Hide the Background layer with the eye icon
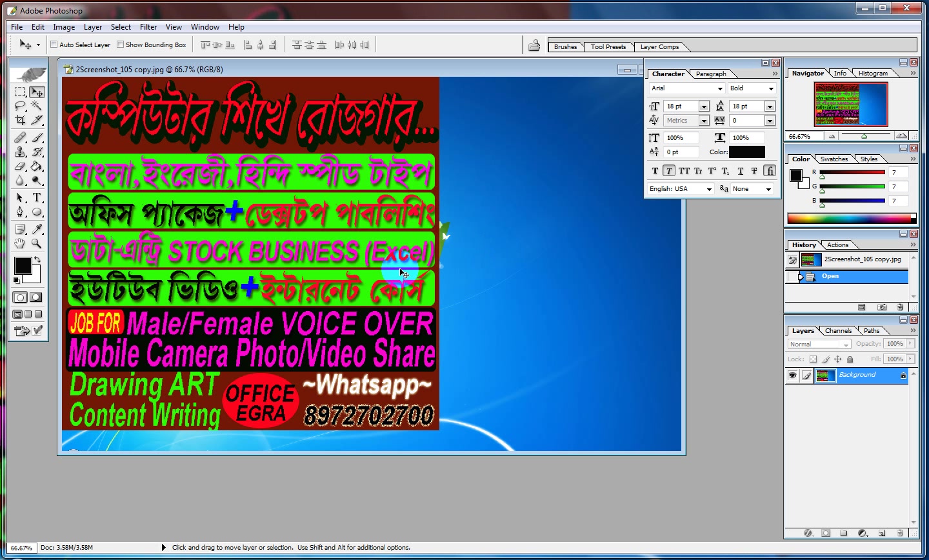The width and height of the screenshot is (929, 560). click(x=792, y=375)
